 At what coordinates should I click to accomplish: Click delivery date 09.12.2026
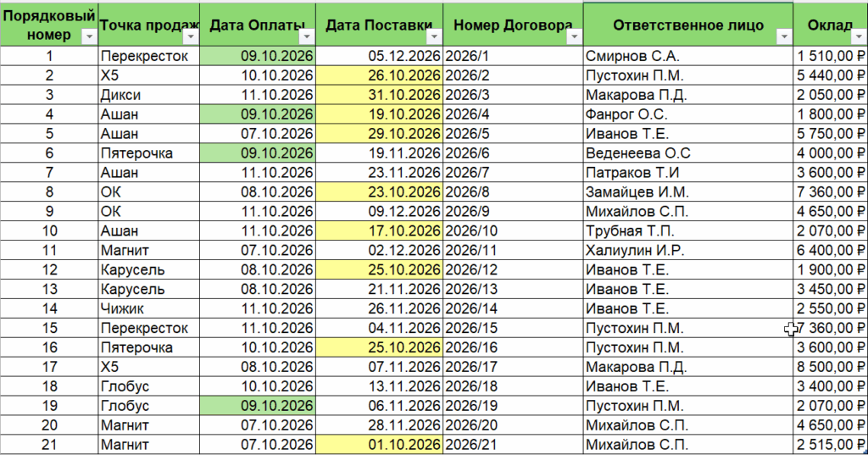pyautogui.click(x=380, y=212)
